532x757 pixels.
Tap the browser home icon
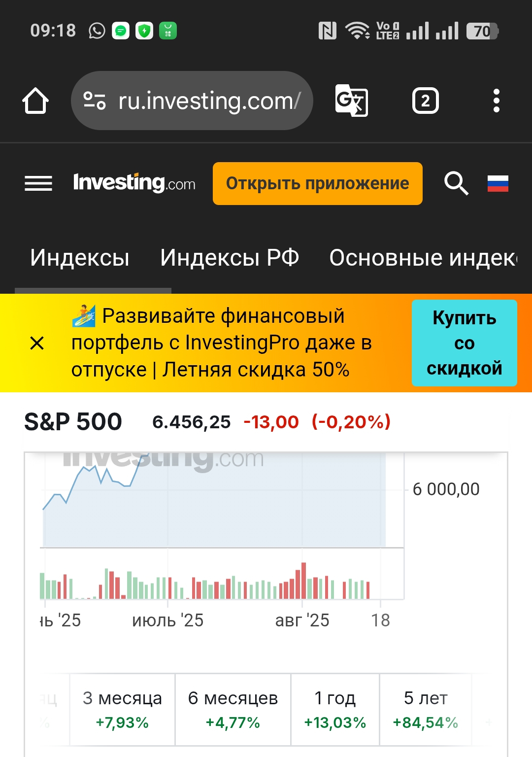(35, 101)
